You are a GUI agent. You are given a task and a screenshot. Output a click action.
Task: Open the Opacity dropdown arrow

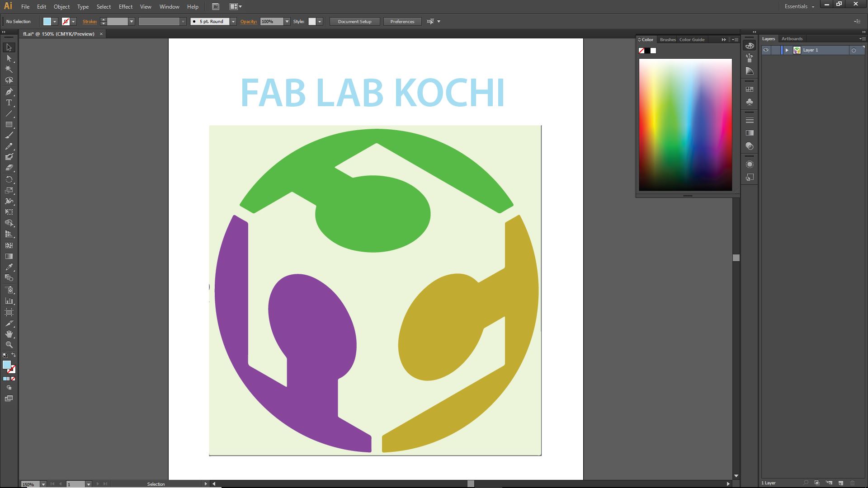[x=287, y=22]
